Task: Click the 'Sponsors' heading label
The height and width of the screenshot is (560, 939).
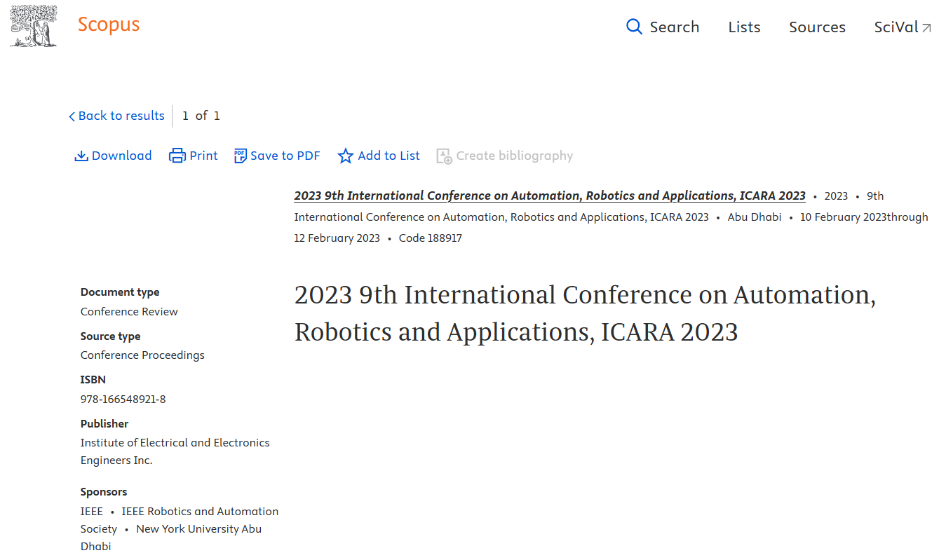Action: click(x=104, y=492)
